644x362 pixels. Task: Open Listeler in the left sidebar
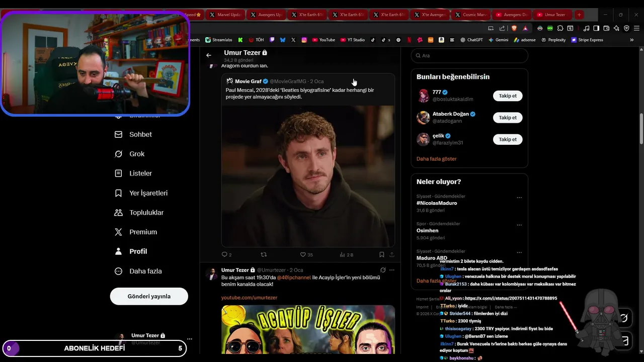coord(133,173)
